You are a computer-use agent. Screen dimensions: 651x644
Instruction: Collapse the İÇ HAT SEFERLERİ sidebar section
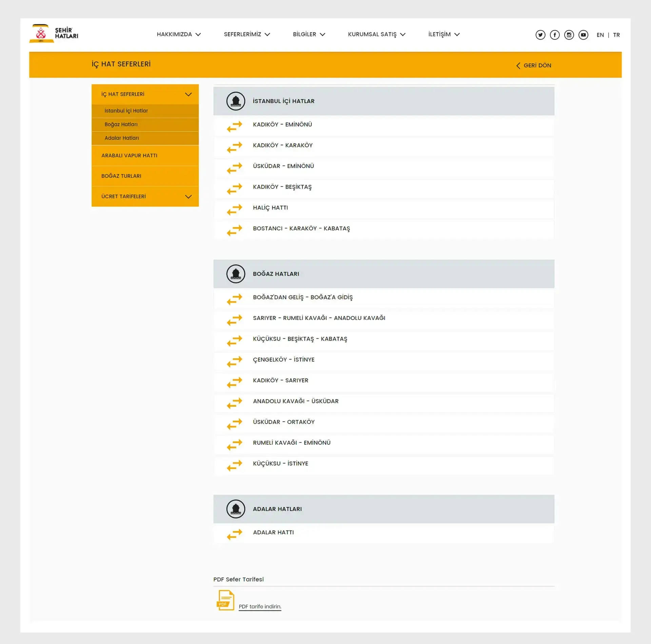(188, 94)
